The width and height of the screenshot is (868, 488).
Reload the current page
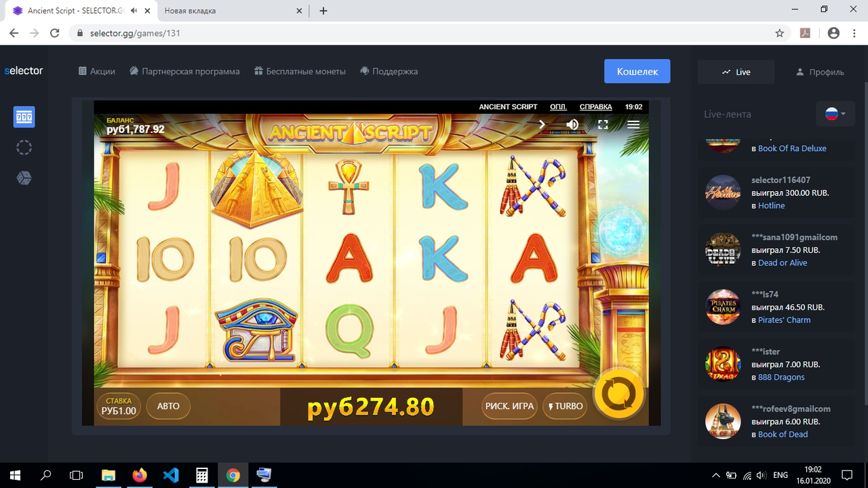[x=56, y=33]
